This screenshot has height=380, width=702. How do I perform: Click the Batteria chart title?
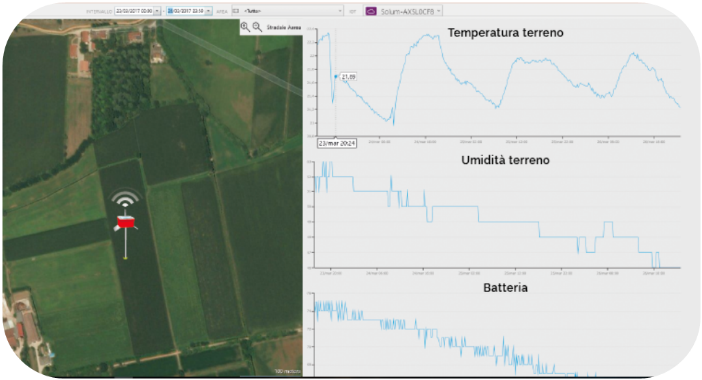point(505,287)
